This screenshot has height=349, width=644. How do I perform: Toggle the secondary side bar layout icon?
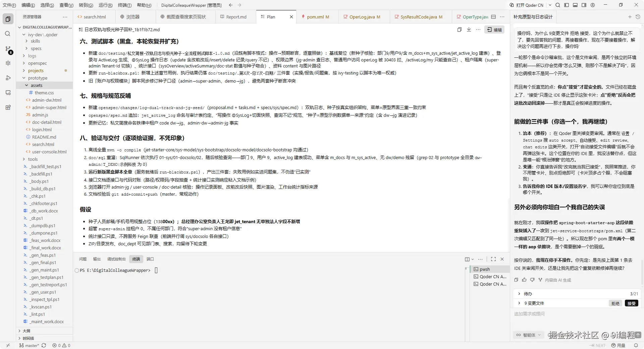[584, 5]
